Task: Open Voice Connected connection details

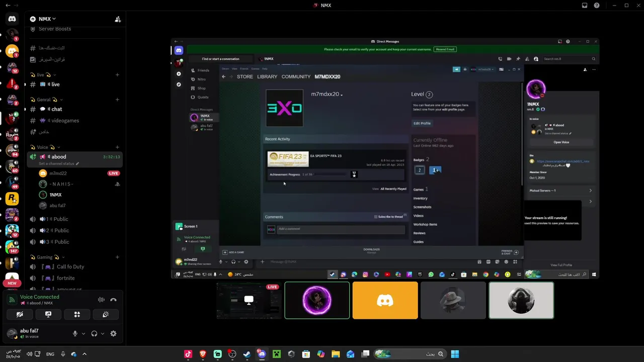Action: (39, 297)
